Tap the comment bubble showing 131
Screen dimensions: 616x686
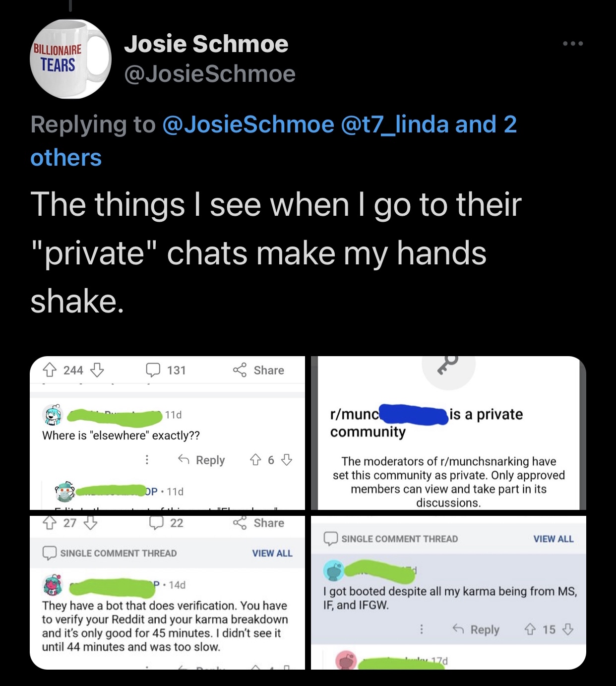pyautogui.click(x=153, y=370)
